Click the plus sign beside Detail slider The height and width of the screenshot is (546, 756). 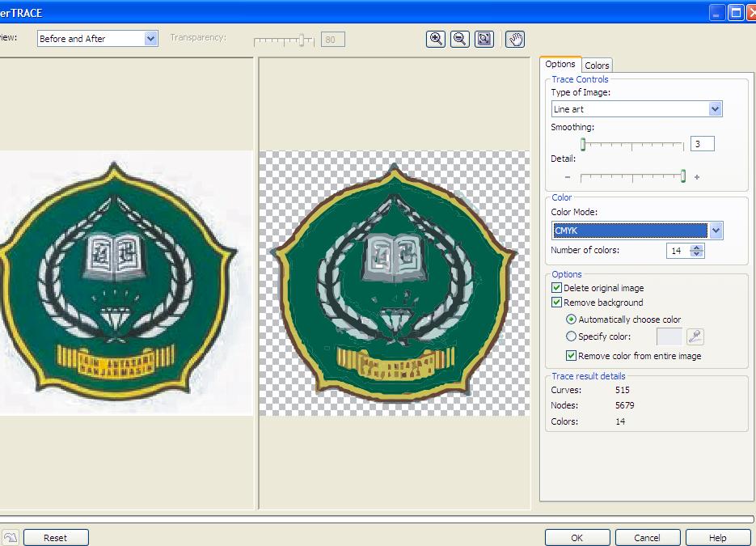(x=697, y=177)
